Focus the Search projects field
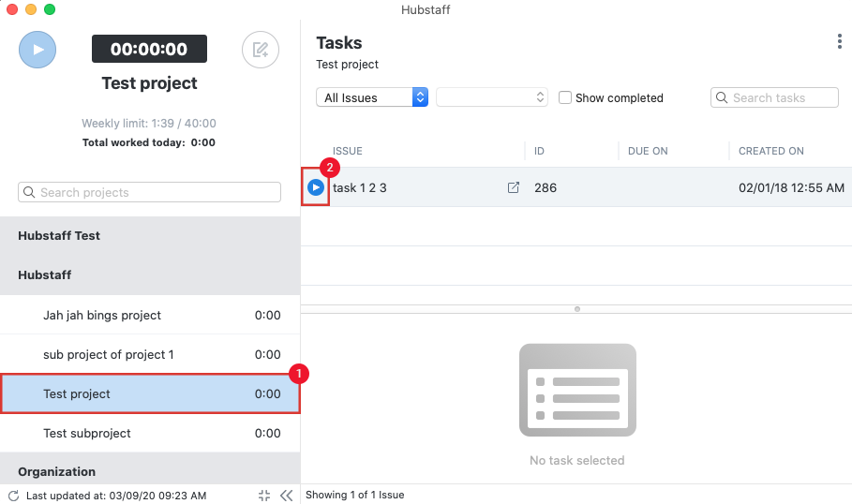 149,192
